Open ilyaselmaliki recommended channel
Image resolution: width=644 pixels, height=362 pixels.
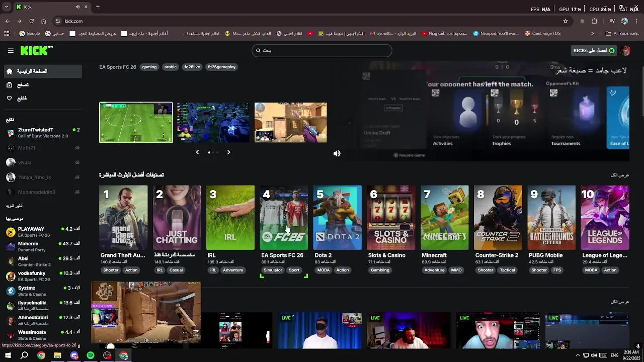tap(43, 306)
